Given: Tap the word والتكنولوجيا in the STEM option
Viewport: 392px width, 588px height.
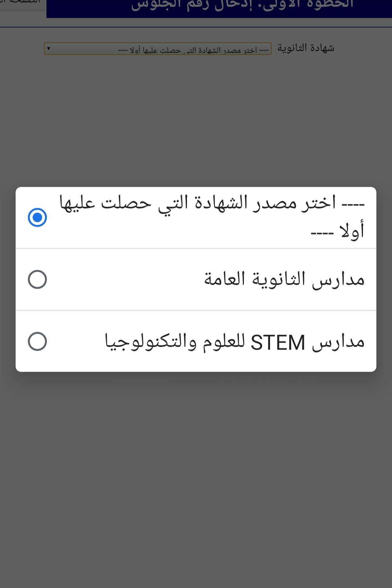Looking at the screenshot, I should pos(151,342).
